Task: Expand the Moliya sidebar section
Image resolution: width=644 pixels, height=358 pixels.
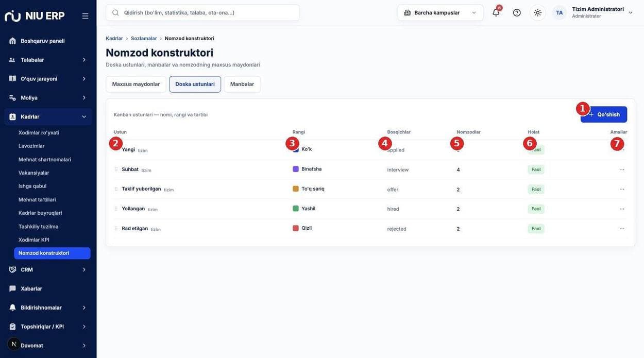Action: pyautogui.click(x=48, y=98)
